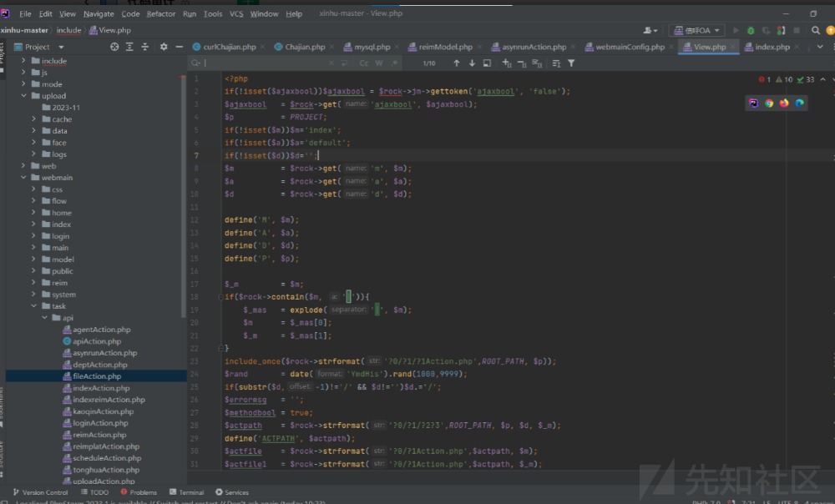
Task: Open the Version Control tool window
Action: (40, 492)
